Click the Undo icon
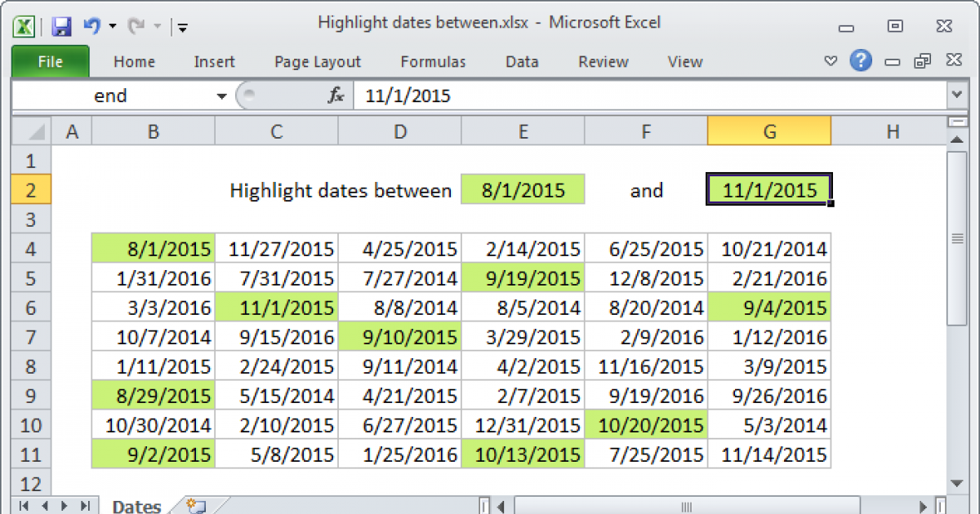980x514 pixels. [91, 26]
